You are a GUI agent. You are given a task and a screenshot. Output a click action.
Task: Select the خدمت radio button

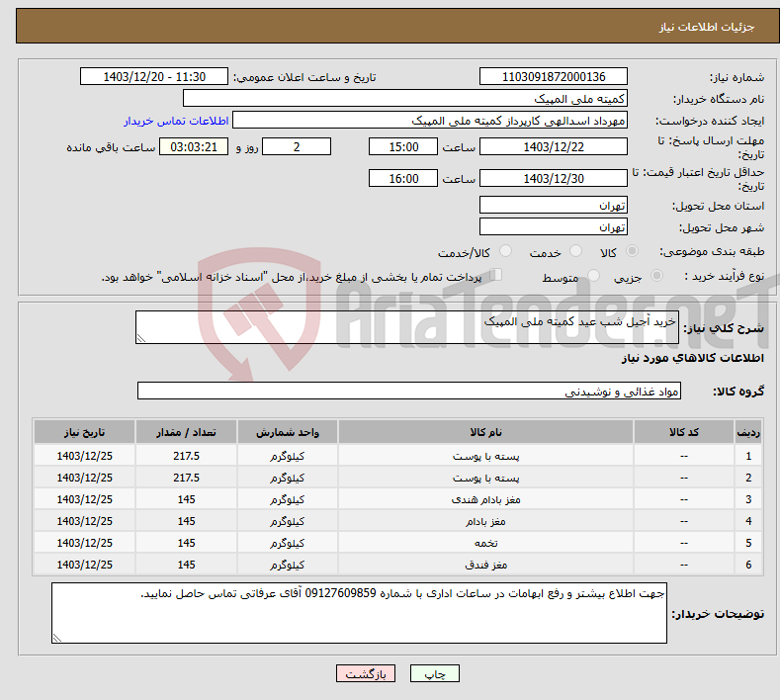click(575, 251)
